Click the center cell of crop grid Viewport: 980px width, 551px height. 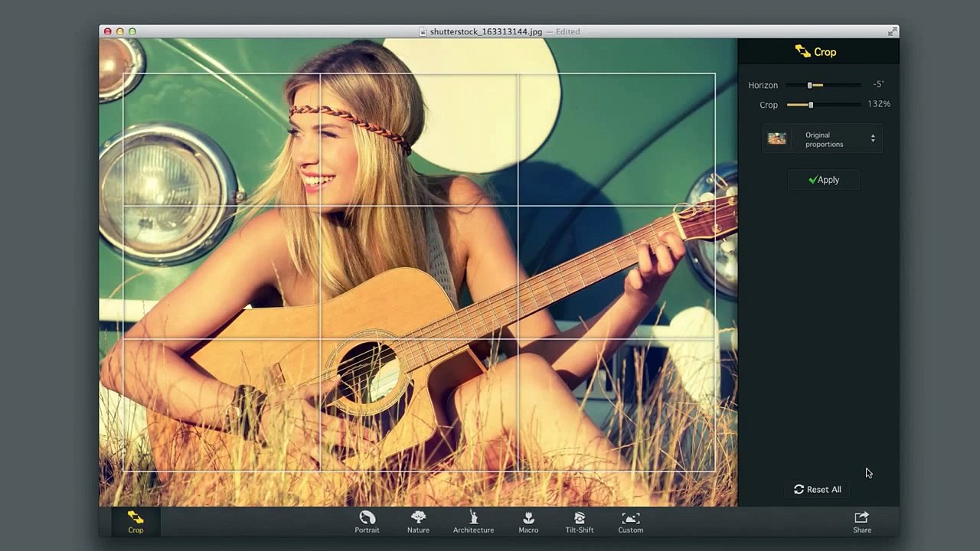pos(419,272)
